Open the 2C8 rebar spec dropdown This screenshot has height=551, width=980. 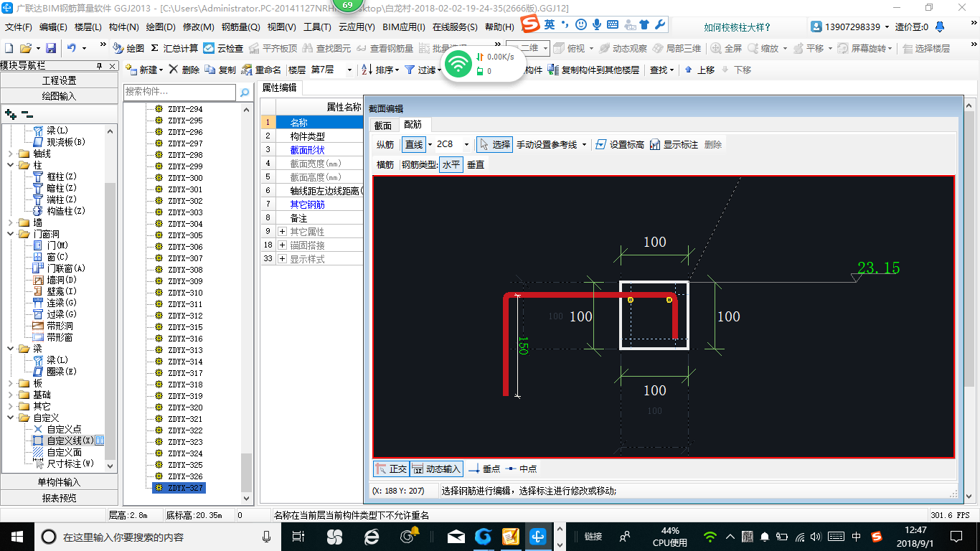[x=466, y=144]
